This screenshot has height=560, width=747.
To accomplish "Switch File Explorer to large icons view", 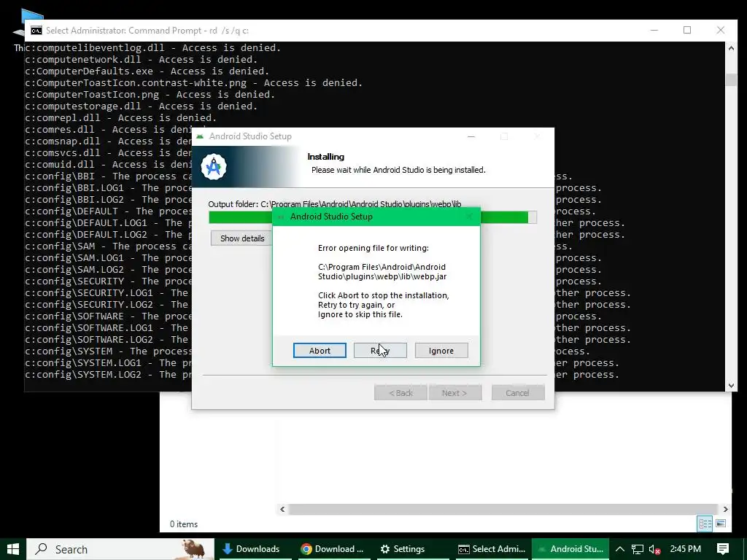I will pos(721,524).
